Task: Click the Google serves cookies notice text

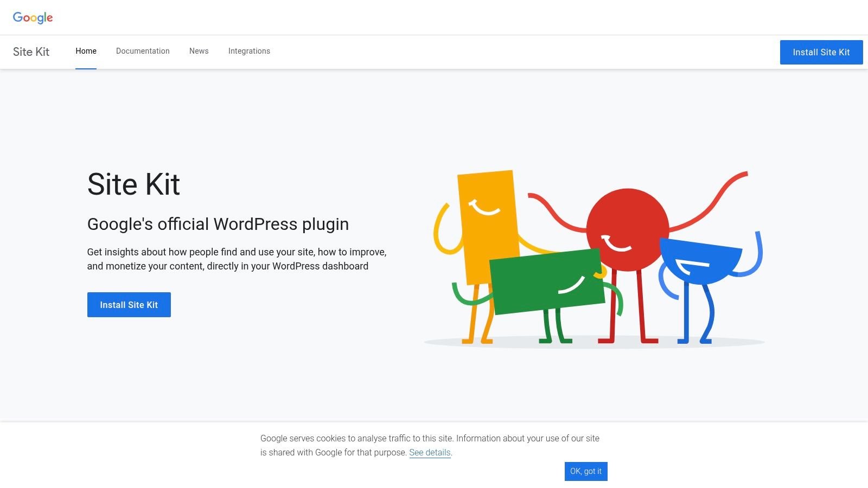Action: pos(430,445)
